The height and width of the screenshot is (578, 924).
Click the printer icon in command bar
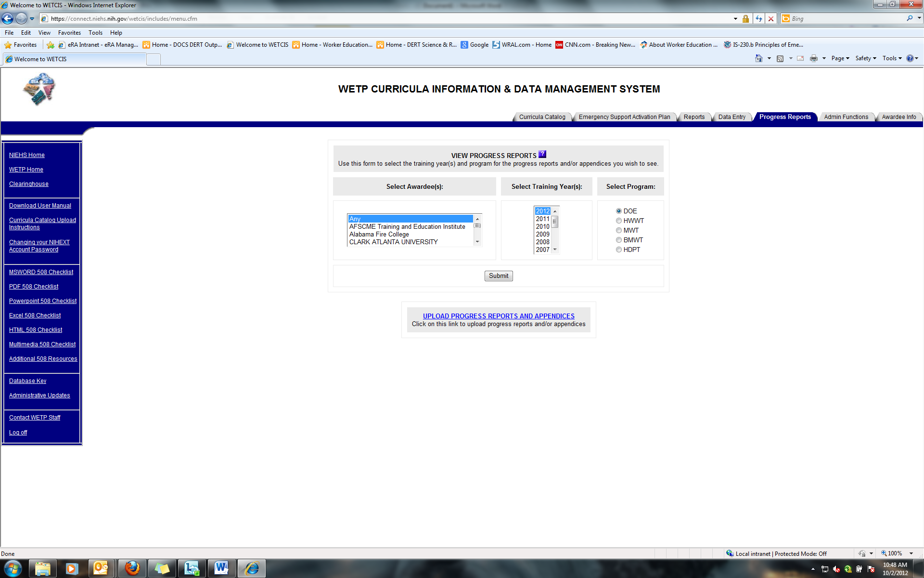pyautogui.click(x=813, y=58)
